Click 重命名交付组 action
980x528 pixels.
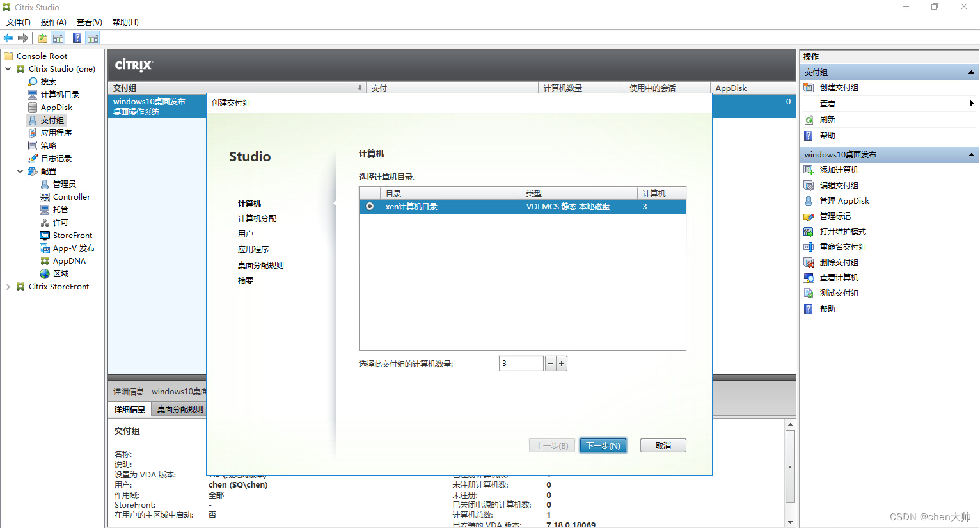tap(842, 247)
